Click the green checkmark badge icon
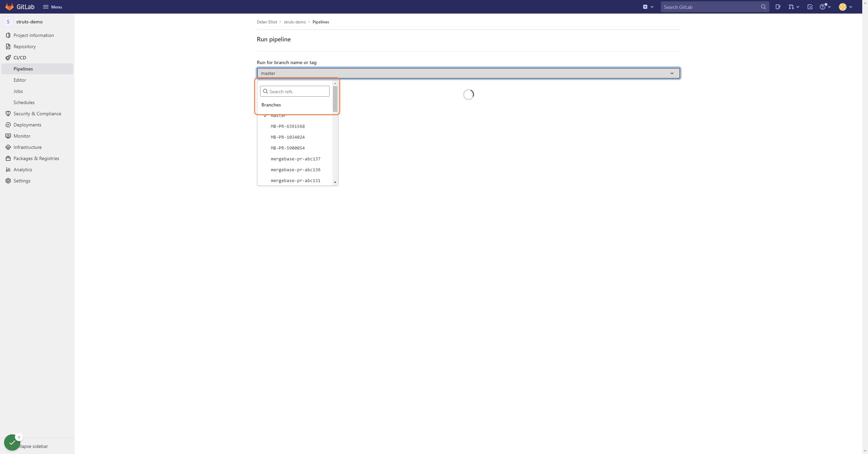Viewport: 868px width, 454px height. pyautogui.click(x=12, y=442)
